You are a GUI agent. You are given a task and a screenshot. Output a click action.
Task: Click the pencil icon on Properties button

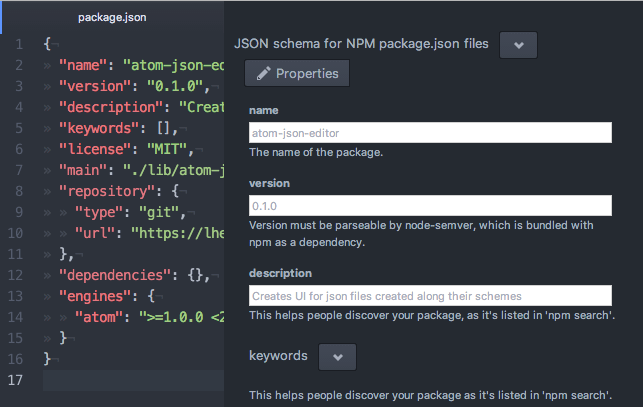[x=264, y=74]
